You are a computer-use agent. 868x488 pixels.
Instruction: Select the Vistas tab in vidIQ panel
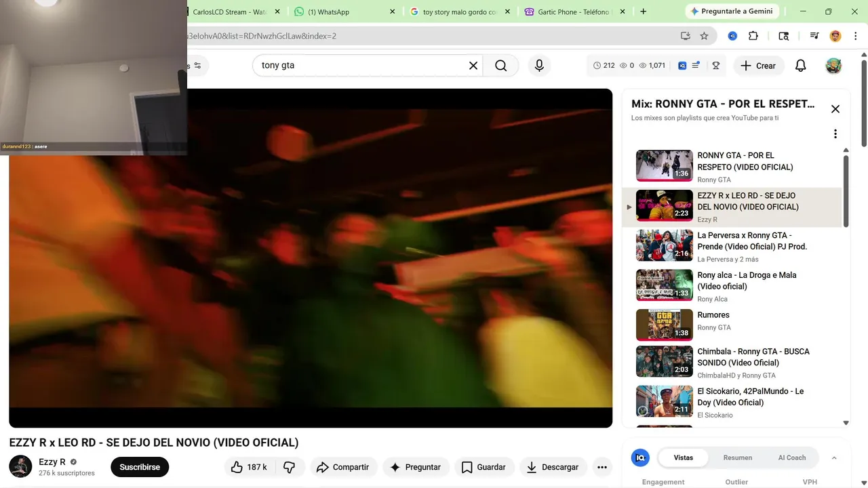pyautogui.click(x=684, y=457)
